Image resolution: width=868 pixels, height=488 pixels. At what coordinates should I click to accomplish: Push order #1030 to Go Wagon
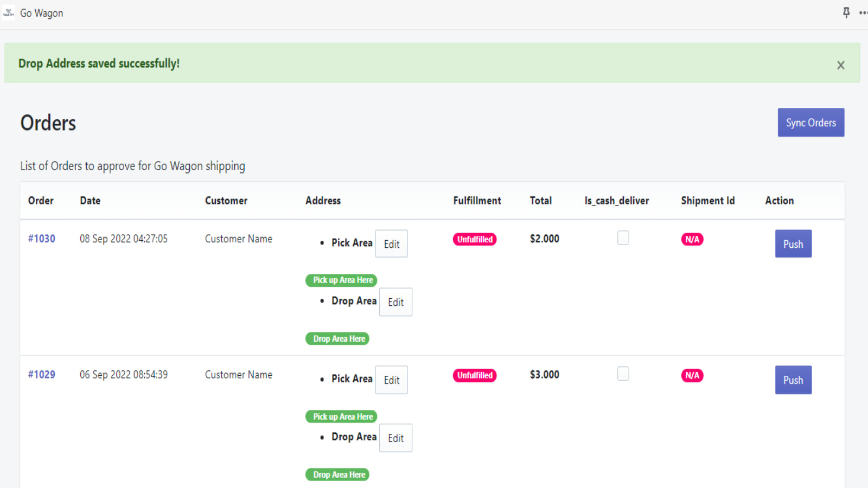[793, 243]
